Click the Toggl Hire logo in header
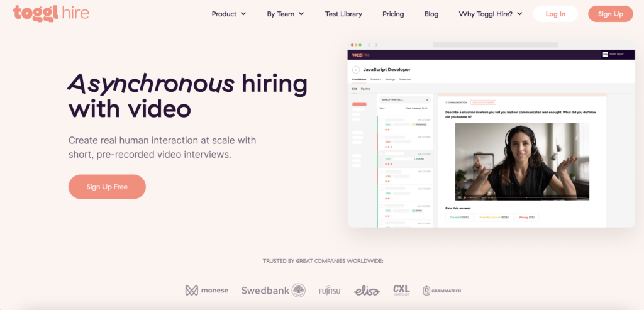 coord(51,13)
